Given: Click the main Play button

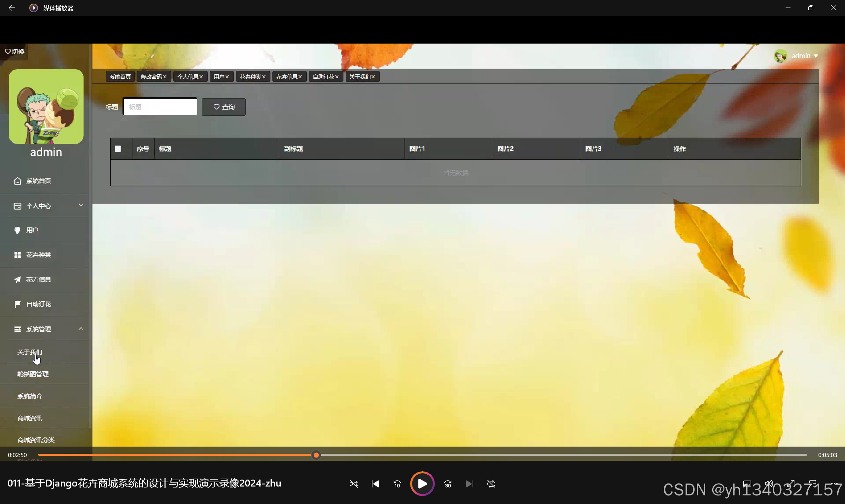Looking at the screenshot, I should pos(422,484).
